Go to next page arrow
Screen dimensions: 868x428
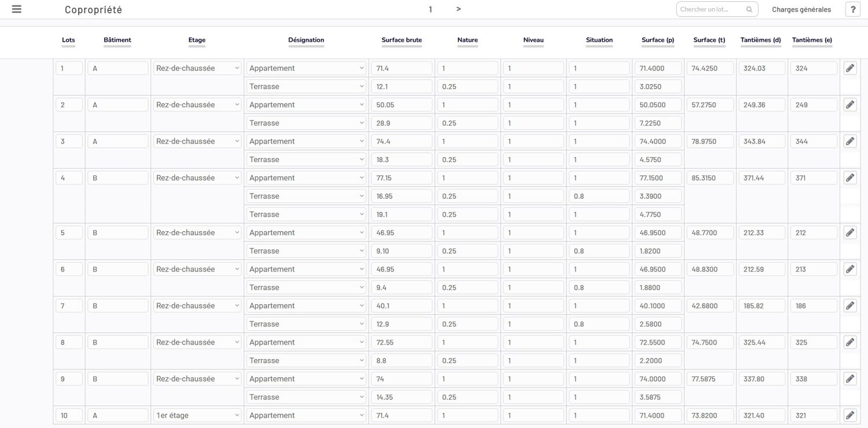coord(458,9)
